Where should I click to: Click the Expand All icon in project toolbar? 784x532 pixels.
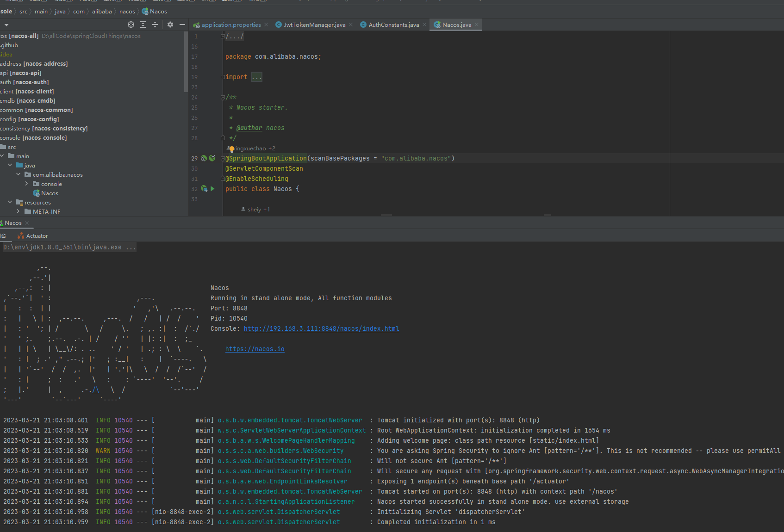143,25
